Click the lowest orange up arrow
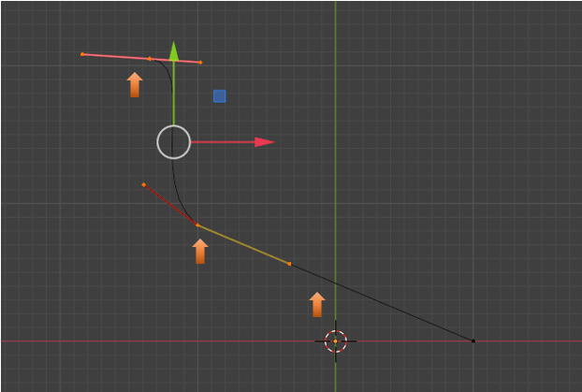Image resolution: width=582 pixels, height=392 pixels. pyautogui.click(x=317, y=304)
